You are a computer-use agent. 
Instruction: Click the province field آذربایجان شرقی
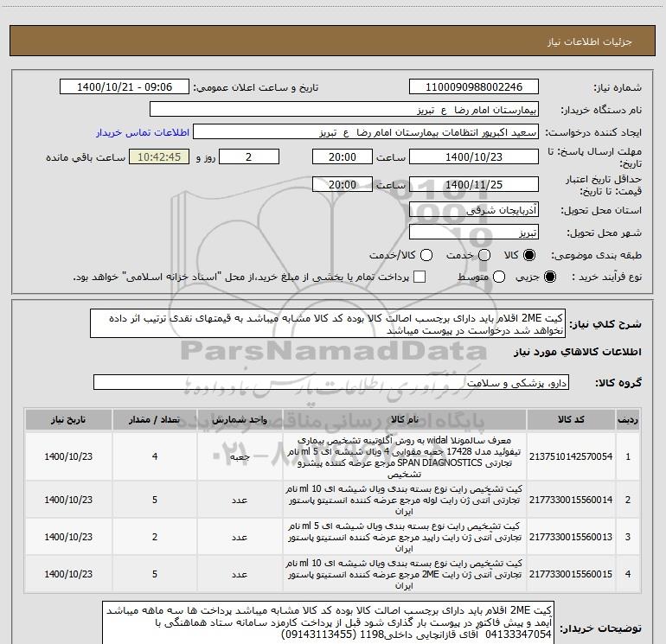tap(474, 210)
